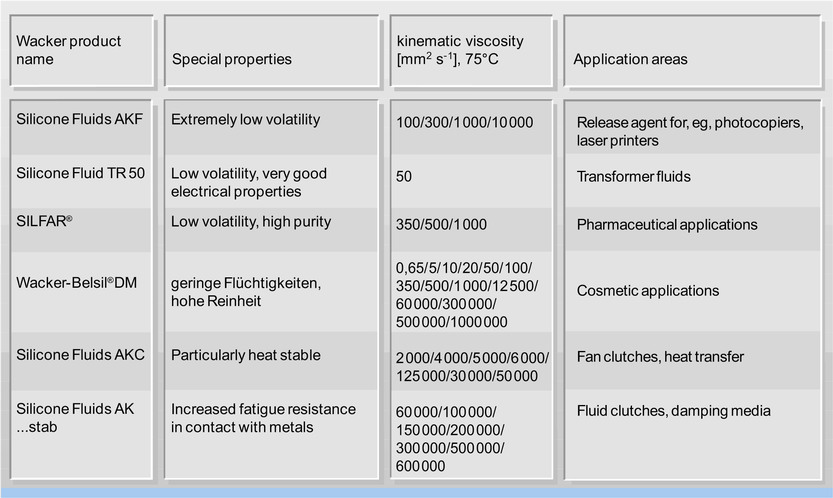Select the 'Low volatility, high purity' cell
The width and height of the screenshot is (833, 498).
click(x=271, y=229)
